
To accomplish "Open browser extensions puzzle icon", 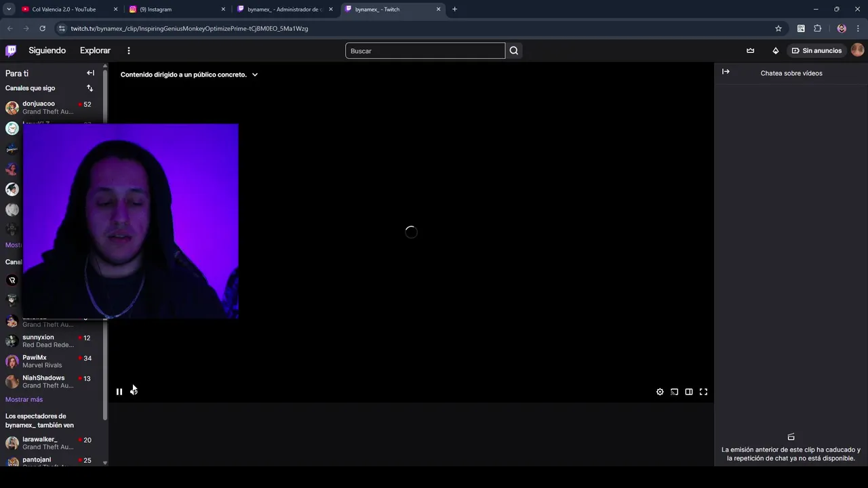I will click(x=817, y=28).
